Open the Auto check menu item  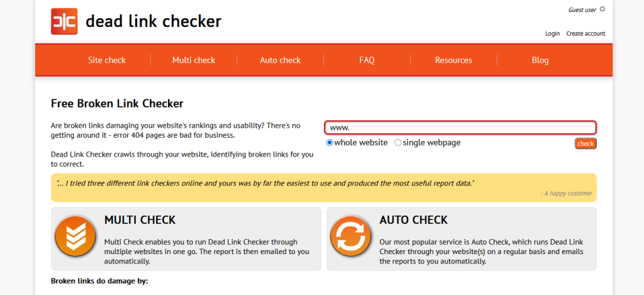click(280, 60)
